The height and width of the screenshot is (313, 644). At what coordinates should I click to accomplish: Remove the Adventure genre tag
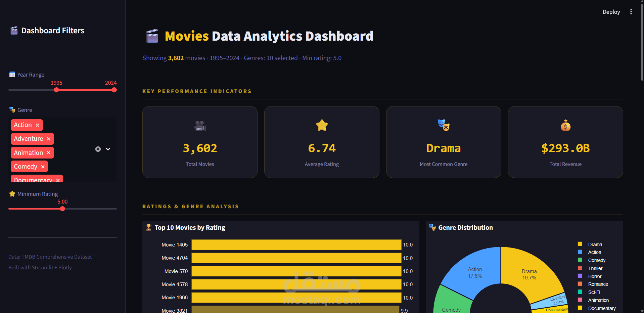point(49,139)
